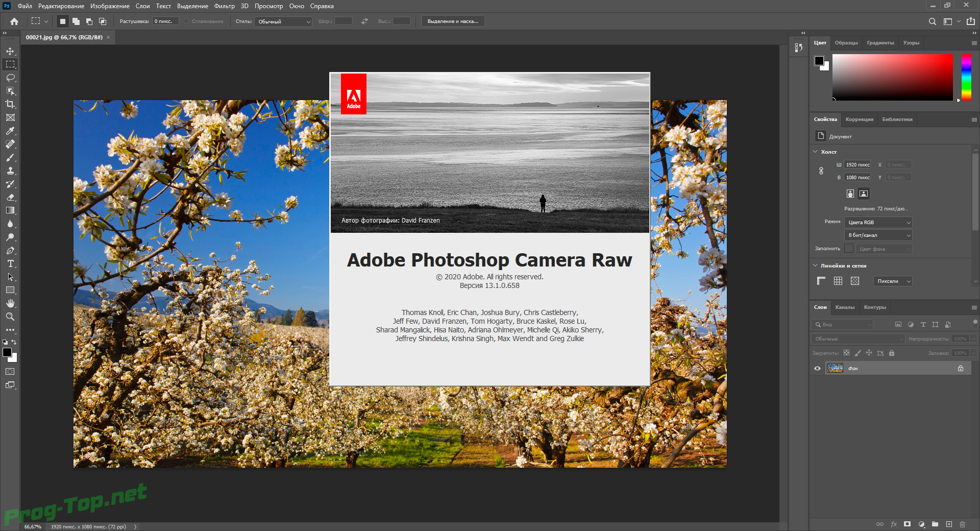Screen dimensions: 980x531
Task: Select the Horizontal Type tool
Action: click(x=10, y=263)
